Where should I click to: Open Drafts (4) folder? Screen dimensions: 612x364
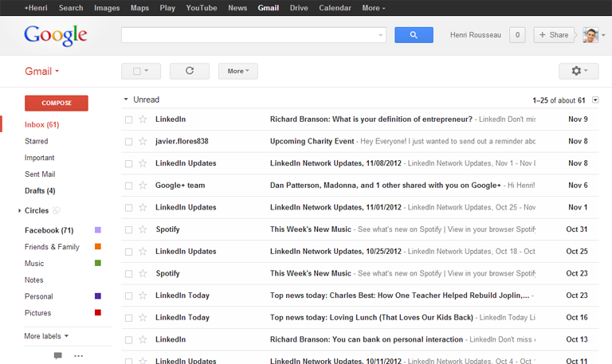tap(40, 191)
